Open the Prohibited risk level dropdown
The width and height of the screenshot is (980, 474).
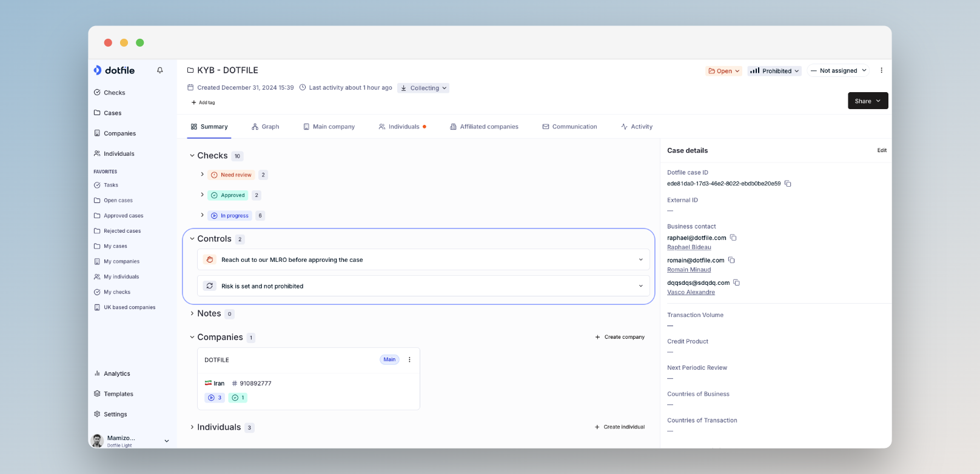pyautogui.click(x=774, y=71)
